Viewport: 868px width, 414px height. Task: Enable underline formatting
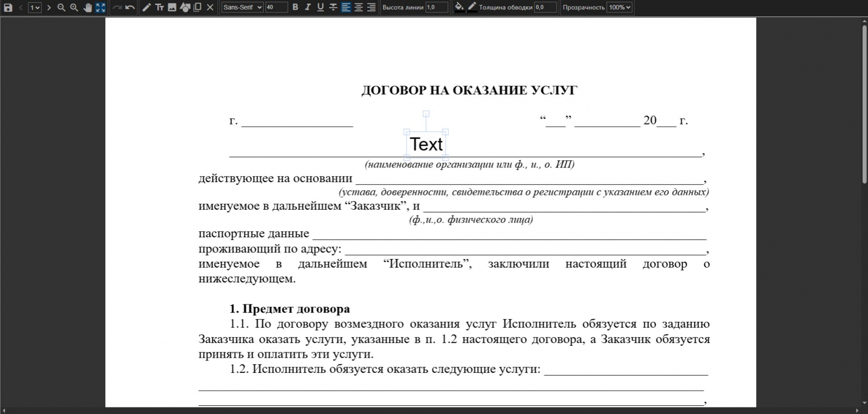click(x=320, y=8)
